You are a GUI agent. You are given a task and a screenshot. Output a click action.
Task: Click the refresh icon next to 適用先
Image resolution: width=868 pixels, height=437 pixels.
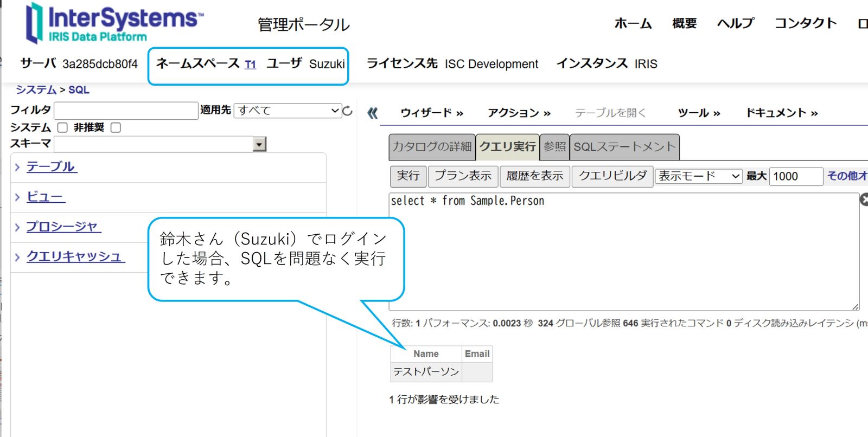coord(348,111)
